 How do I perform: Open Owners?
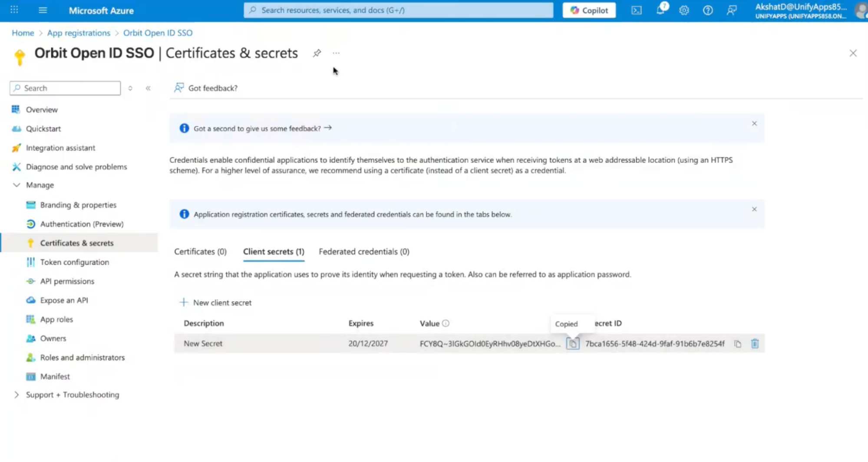coord(53,338)
